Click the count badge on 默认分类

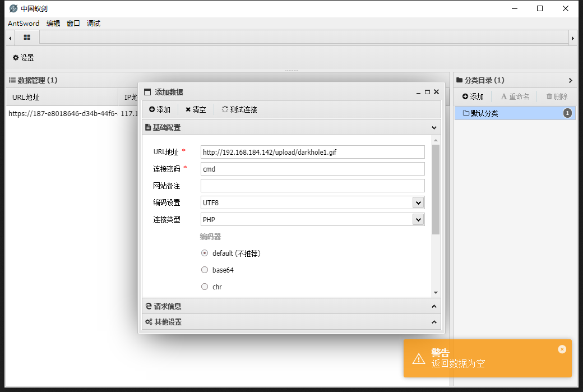point(567,113)
